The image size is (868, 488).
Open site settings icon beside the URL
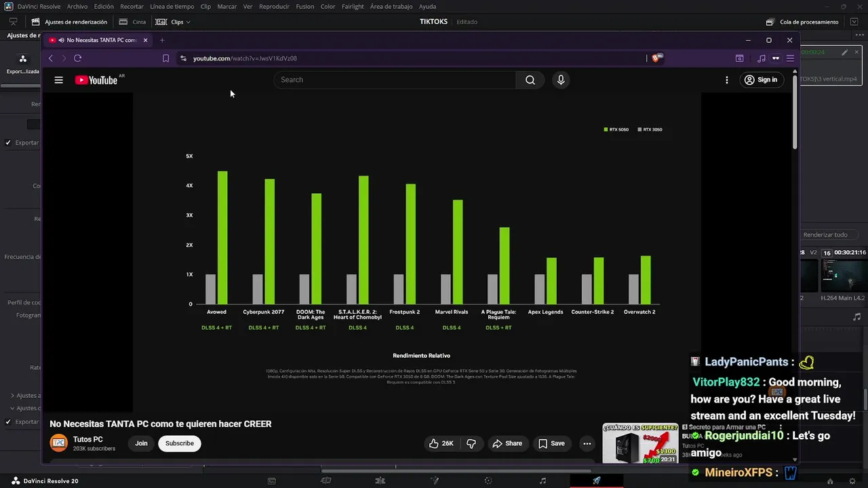(183, 58)
